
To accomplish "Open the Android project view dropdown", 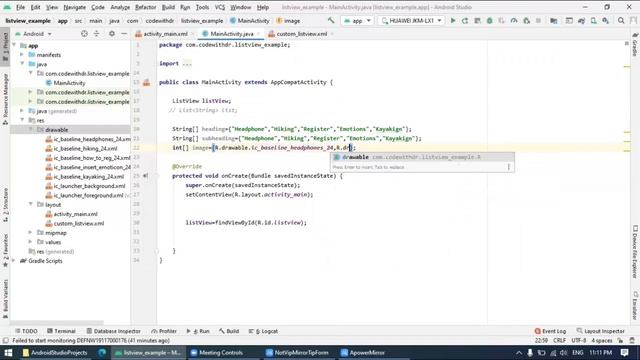I will (x=33, y=34).
